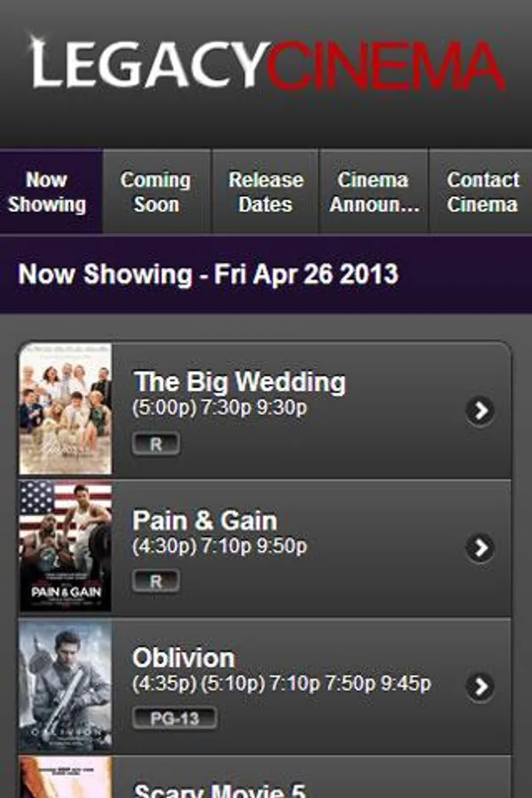Open The Big Wedding movie title

click(239, 381)
